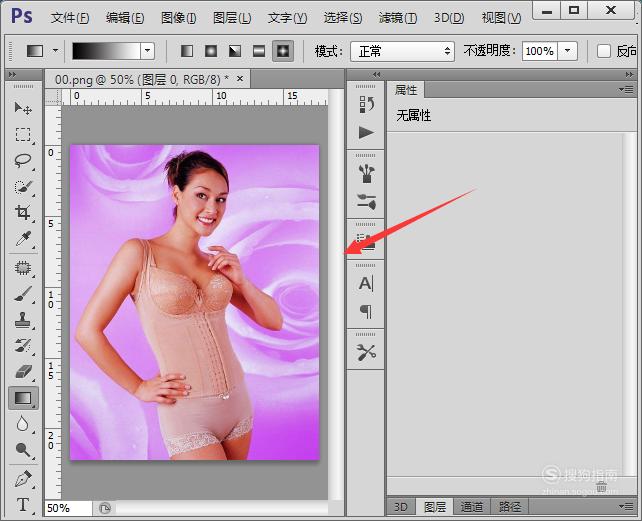
Task: Open the 图层(L) menu
Action: coord(232,18)
